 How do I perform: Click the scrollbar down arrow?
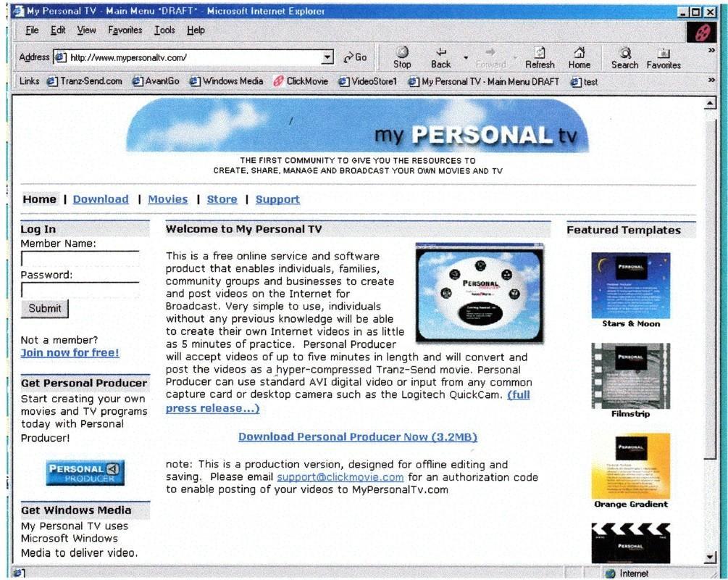[x=710, y=558]
